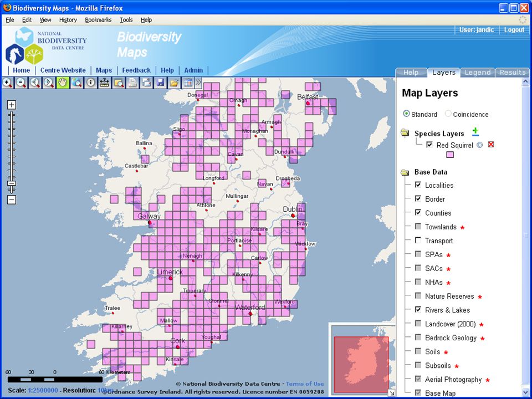This screenshot has height=399, width=532.
Task: Click the minus button on zoom bar
Action: pyautogui.click(x=12, y=200)
